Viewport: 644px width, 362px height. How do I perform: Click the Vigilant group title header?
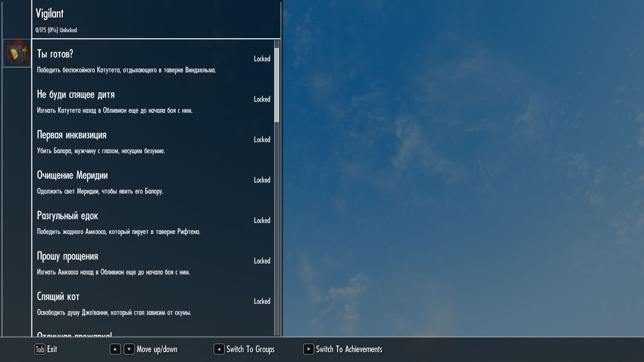[50, 14]
